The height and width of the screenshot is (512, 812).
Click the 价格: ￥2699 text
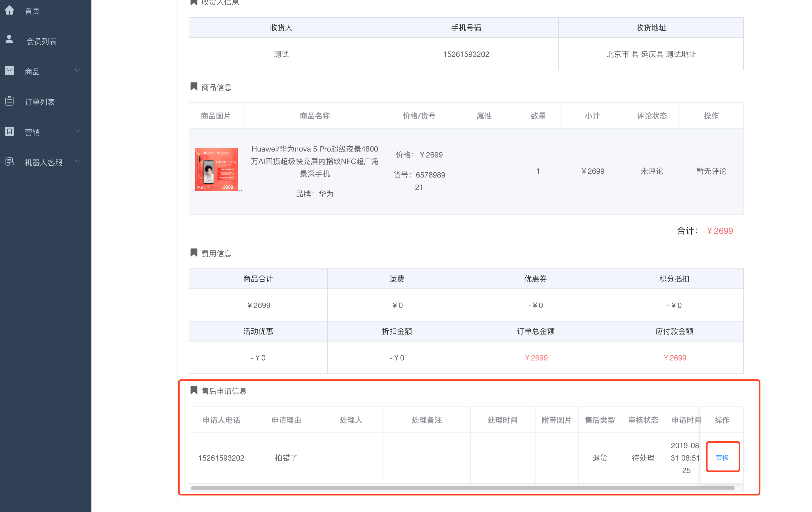[419, 155]
